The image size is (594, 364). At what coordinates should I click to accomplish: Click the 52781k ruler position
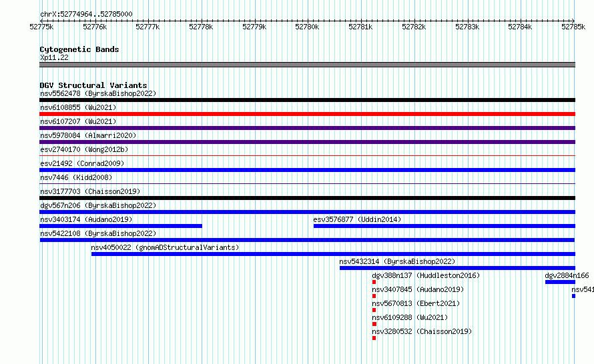(x=360, y=27)
